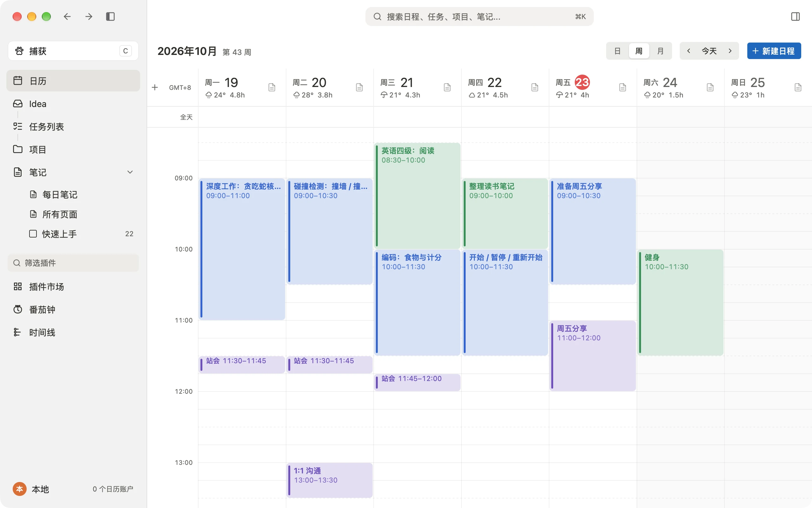
Task: Open event 深度工作：贪吃蛇核
Action: (242, 249)
